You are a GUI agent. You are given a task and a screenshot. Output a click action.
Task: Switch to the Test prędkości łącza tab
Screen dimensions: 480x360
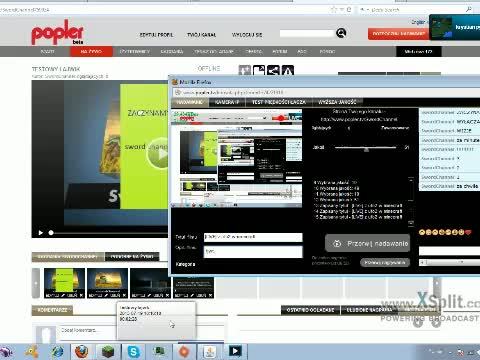(279, 102)
